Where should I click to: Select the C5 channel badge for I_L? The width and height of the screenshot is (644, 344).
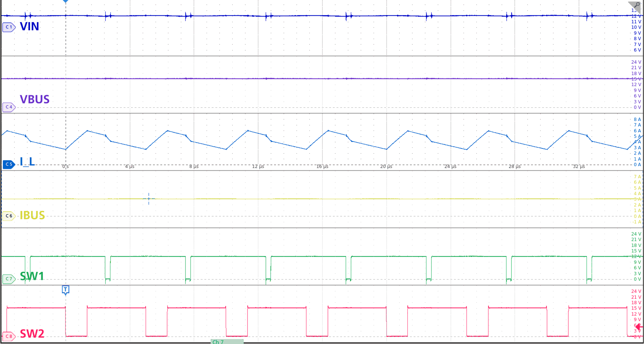9,164
